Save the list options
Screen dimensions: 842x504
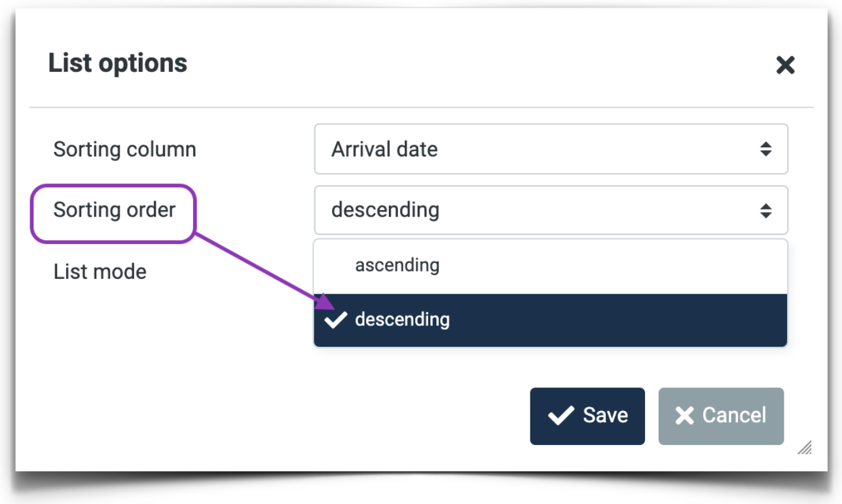click(x=587, y=416)
